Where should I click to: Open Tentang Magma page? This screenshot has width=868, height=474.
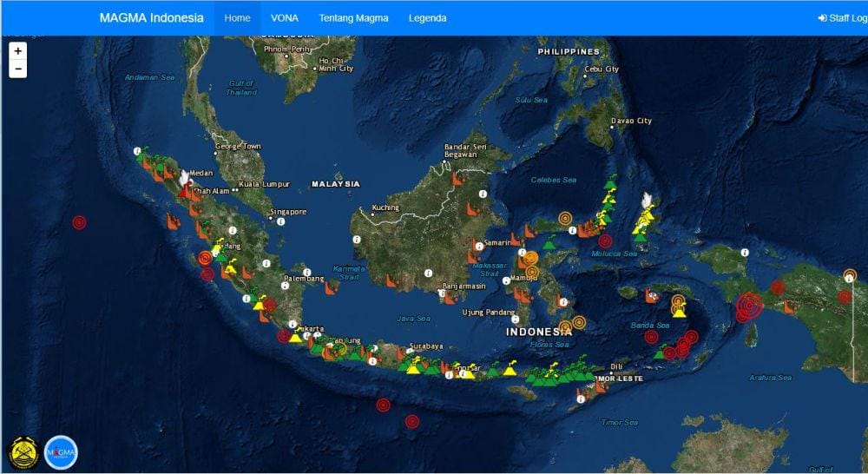(354, 17)
